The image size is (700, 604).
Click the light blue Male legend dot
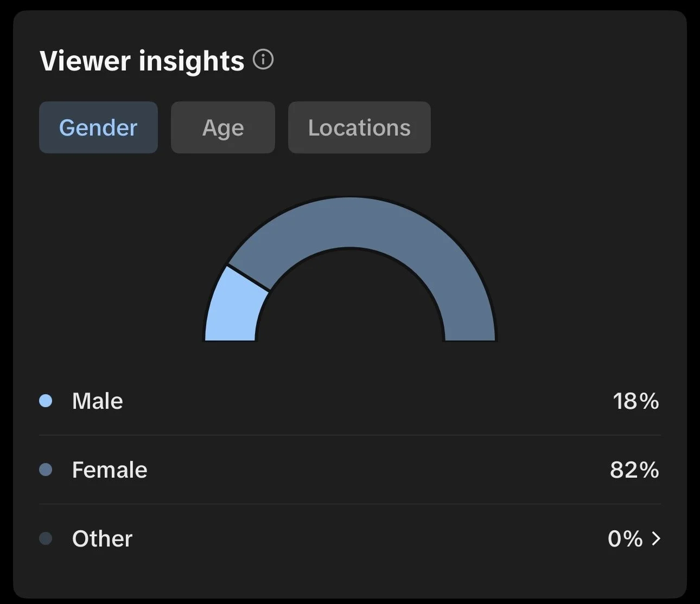(x=46, y=401)
